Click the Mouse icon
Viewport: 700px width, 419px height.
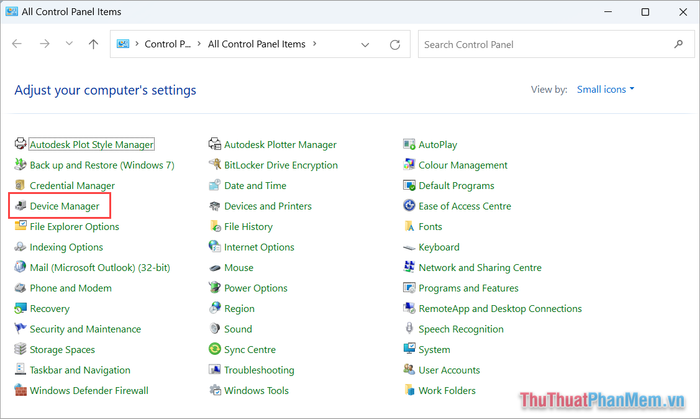(215, 268)
